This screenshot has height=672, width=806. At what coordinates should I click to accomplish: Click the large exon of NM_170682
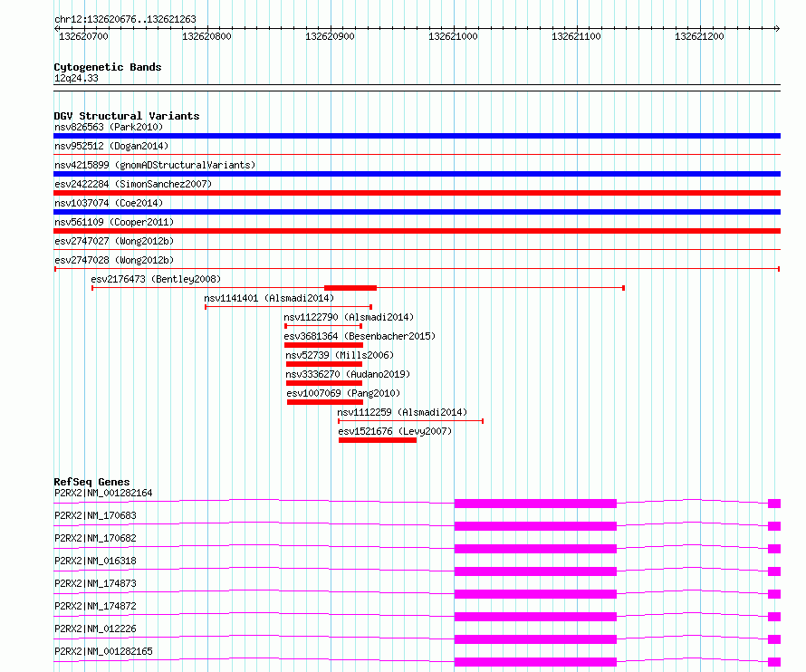coord(535,549)
